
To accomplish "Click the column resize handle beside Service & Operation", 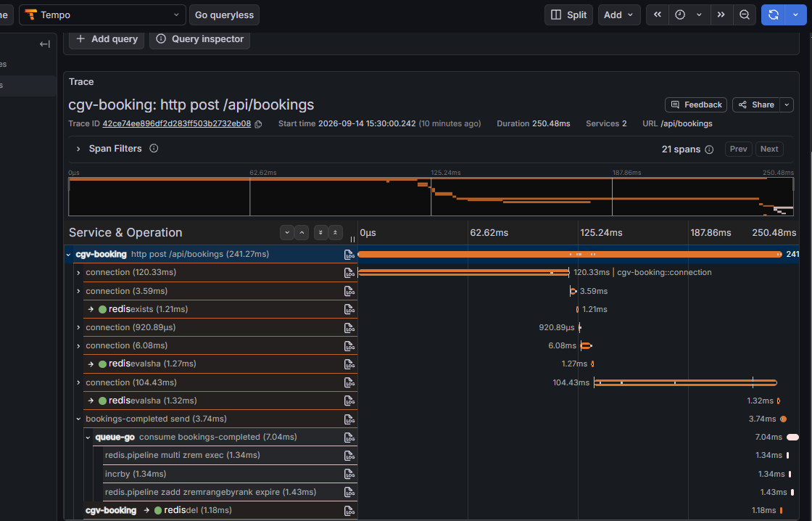I will (352, 239).
